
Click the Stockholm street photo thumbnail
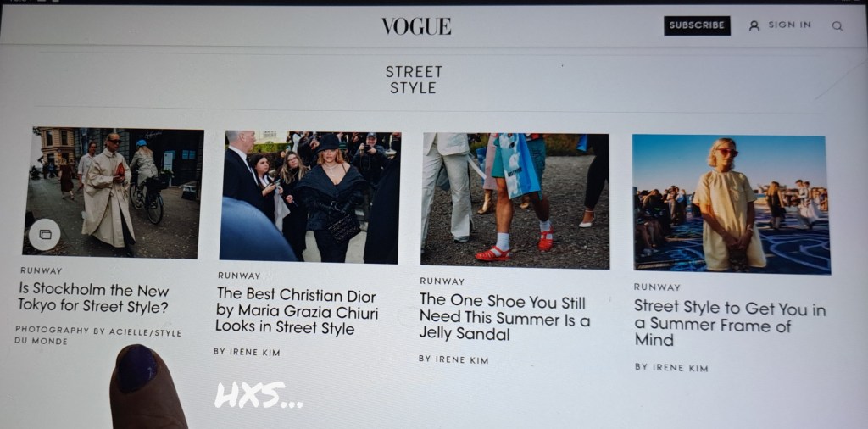click(114, 192)
